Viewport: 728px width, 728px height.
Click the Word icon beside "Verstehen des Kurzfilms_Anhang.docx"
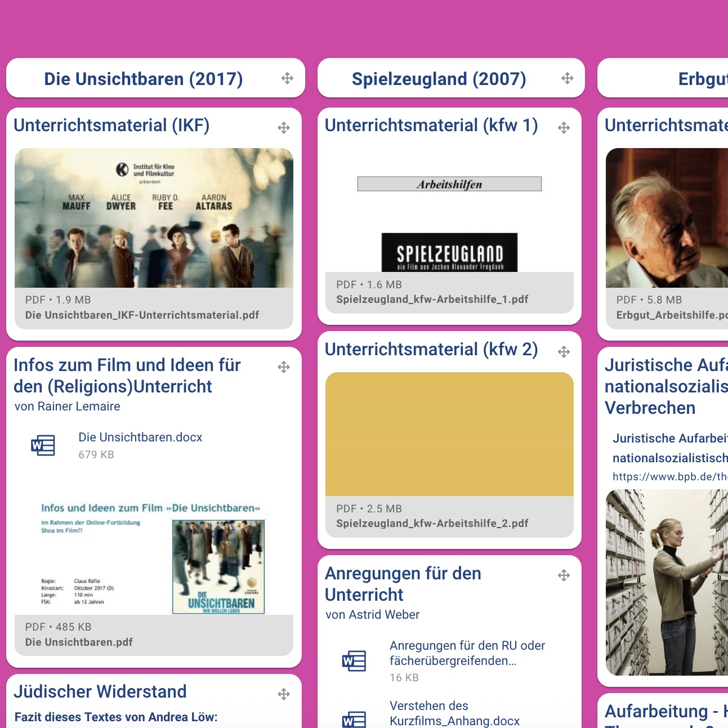pos(354,720)
